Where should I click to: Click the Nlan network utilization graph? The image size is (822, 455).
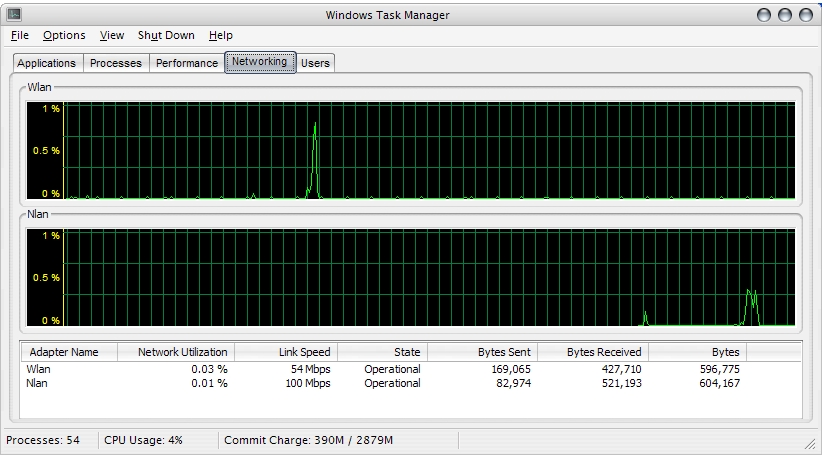(410, 277)
